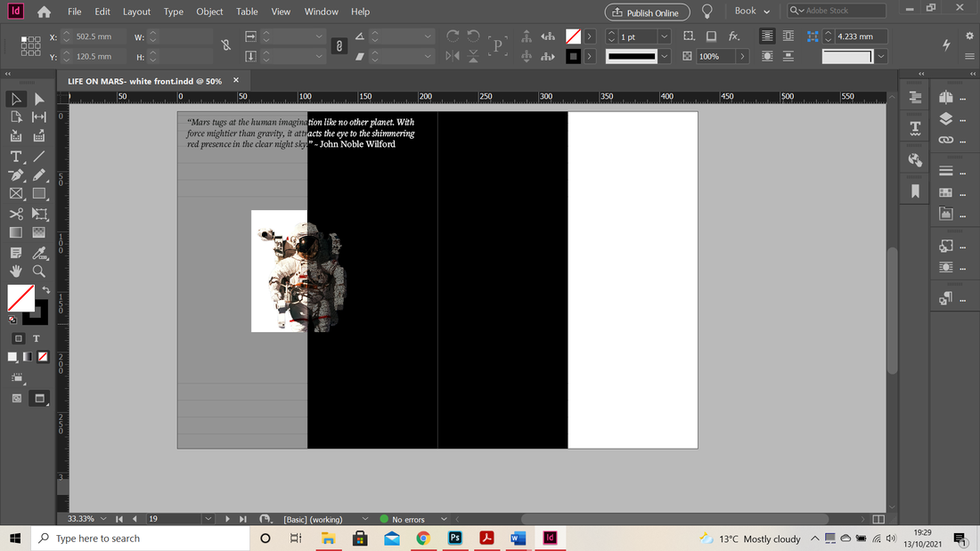Screen dimensions: 980x551
Task: Open the [Basic] (working) preflight profile dropdown
Action: [365, 519]
